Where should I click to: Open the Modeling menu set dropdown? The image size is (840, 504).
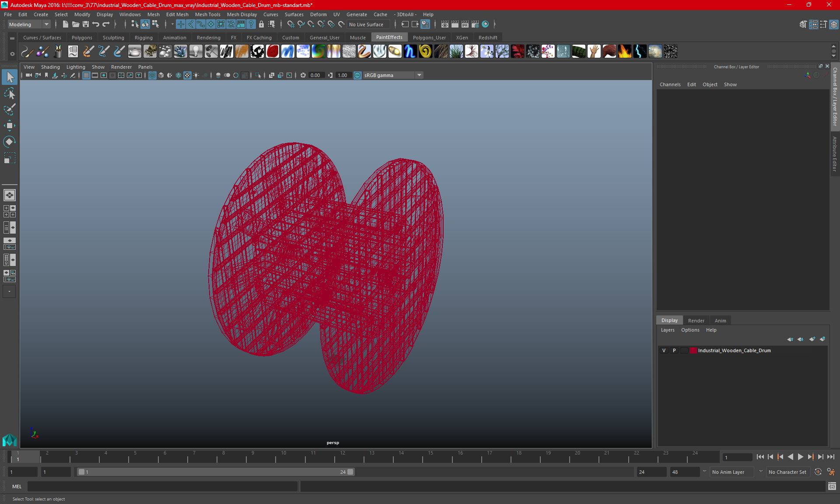29,24
